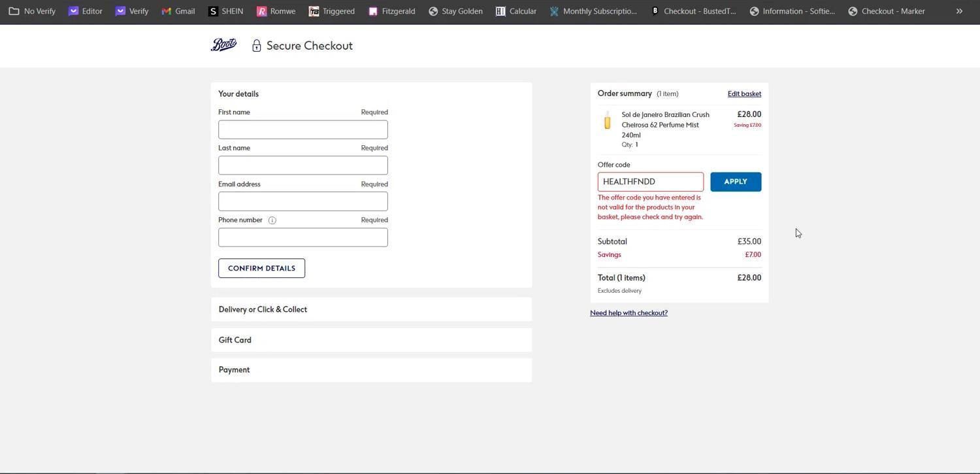Open the Checkout - Marker bookmark
The height and width of the screenshot is (474, 980).
click(x=886, y=11)
